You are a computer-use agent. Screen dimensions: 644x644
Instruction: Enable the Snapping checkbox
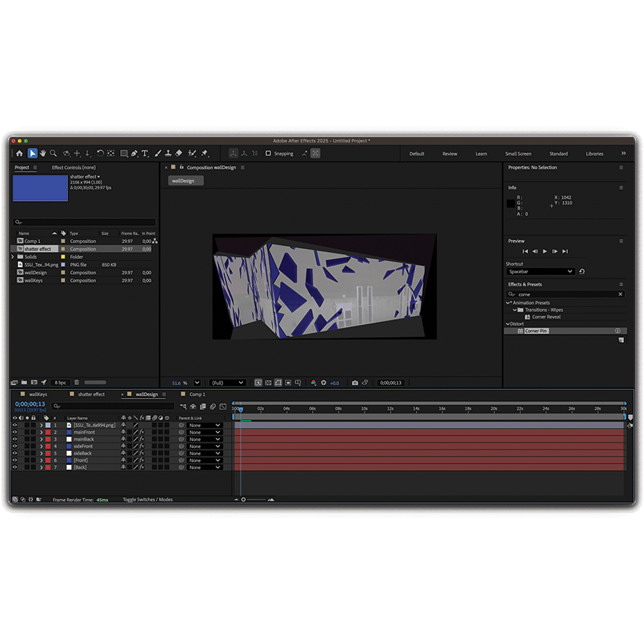[x=268, y=153]
